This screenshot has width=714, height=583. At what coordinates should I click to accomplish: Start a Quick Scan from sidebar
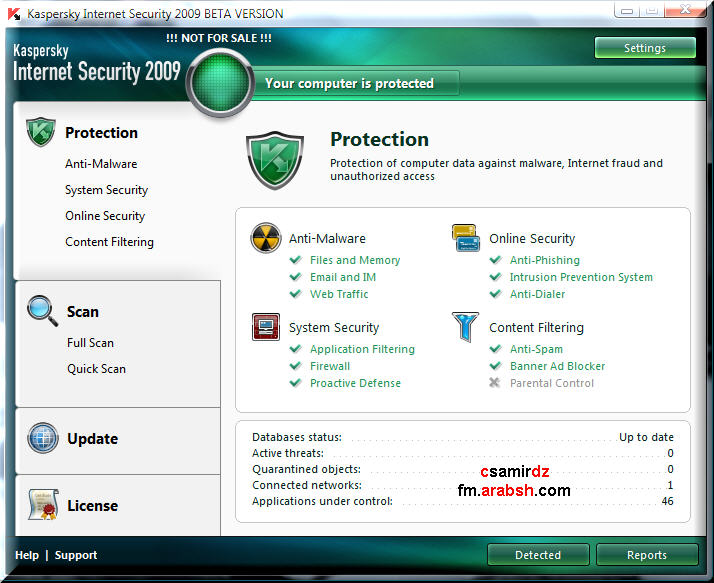tap(97, 368)
